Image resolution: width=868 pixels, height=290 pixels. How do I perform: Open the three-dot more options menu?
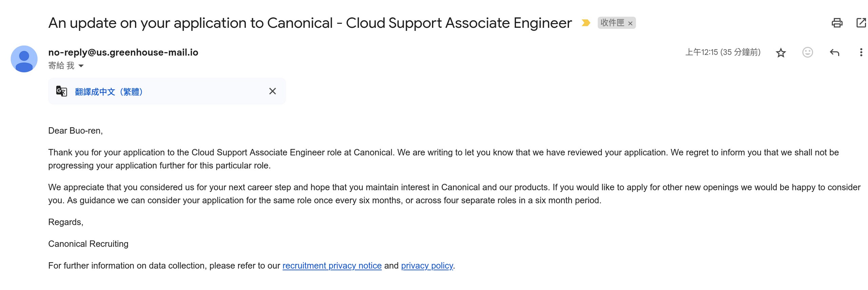click(x=861, y=52)
